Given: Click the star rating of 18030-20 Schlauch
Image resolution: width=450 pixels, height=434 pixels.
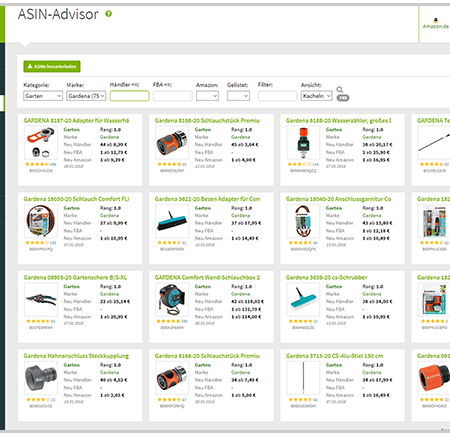Looking at the screenshot, I should tap(37, 243).
